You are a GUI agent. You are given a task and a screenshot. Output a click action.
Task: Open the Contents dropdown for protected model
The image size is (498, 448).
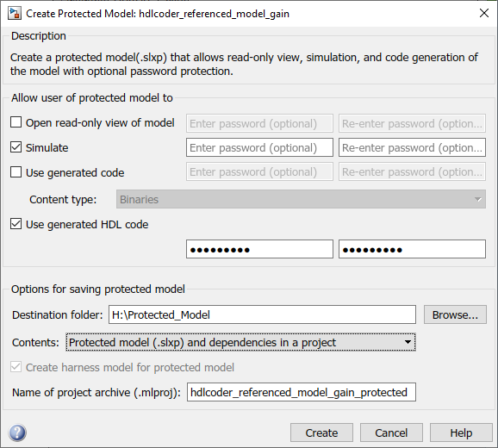click(240, 342)
